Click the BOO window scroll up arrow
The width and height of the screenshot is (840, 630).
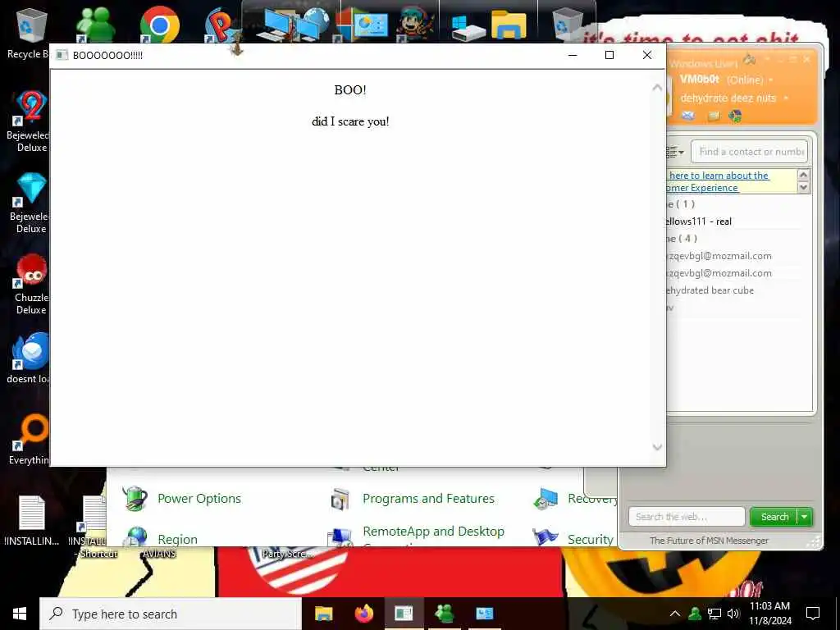657,87
